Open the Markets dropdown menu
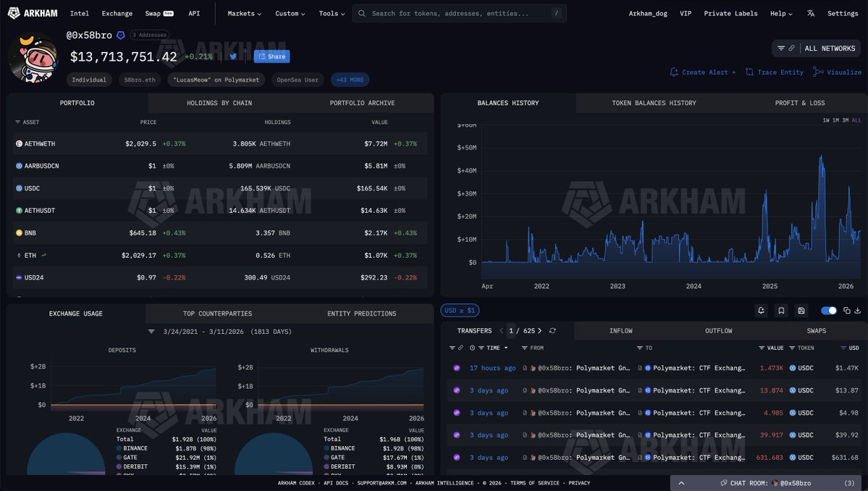 tap(244, 13)
